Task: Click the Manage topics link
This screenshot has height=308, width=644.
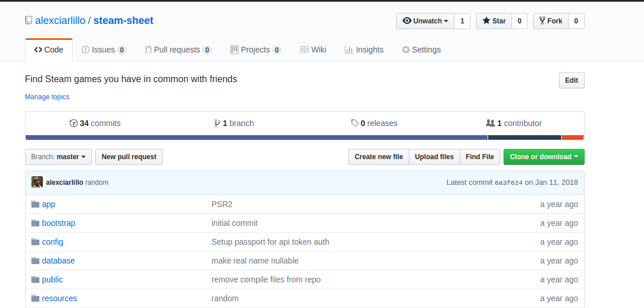Action: (47, 97)
